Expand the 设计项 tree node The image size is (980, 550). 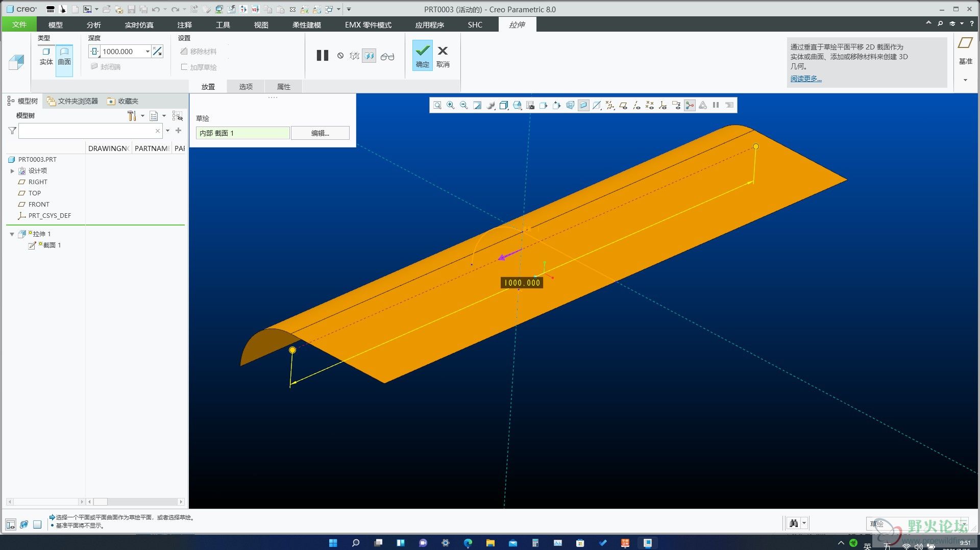[12, 171]
